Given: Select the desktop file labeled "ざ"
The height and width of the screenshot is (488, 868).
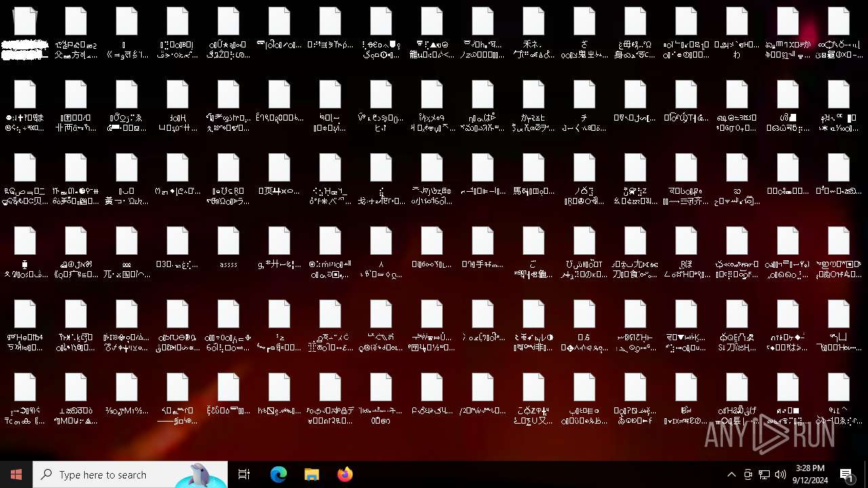Looking at the screenshot, I should (585, 33).
